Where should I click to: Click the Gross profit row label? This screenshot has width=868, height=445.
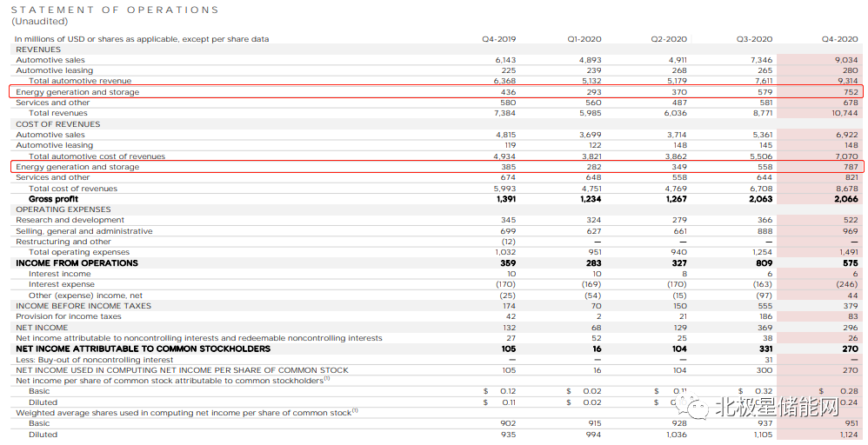pos(53,199)
